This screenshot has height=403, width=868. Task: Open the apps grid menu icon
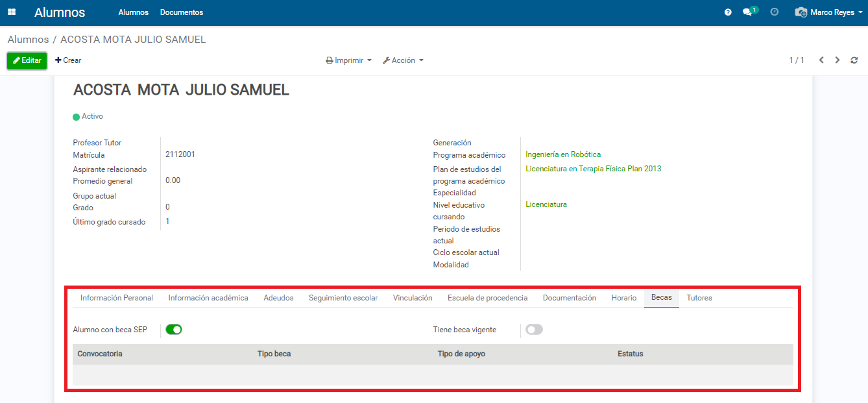[x=12, y=12]
